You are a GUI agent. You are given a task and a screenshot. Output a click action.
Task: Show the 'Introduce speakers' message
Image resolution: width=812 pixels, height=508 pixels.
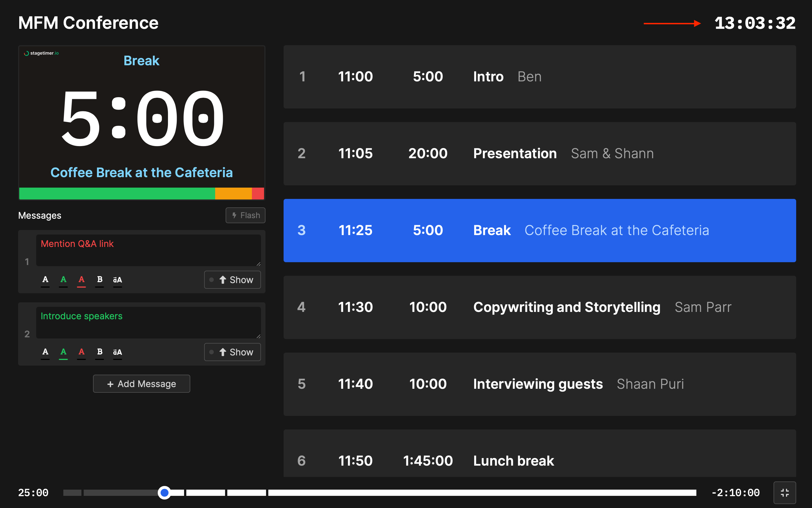pos(232,352)
